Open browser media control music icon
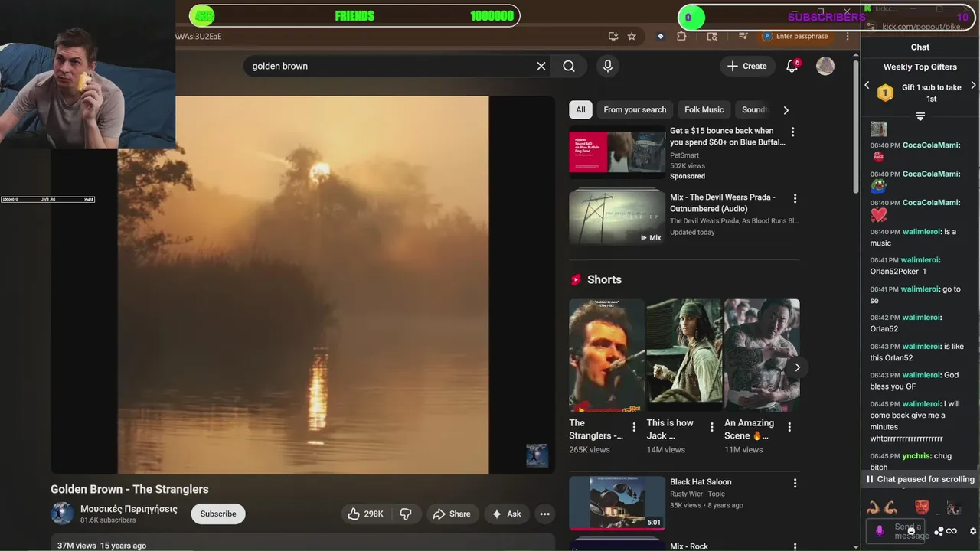 point(743,36)
